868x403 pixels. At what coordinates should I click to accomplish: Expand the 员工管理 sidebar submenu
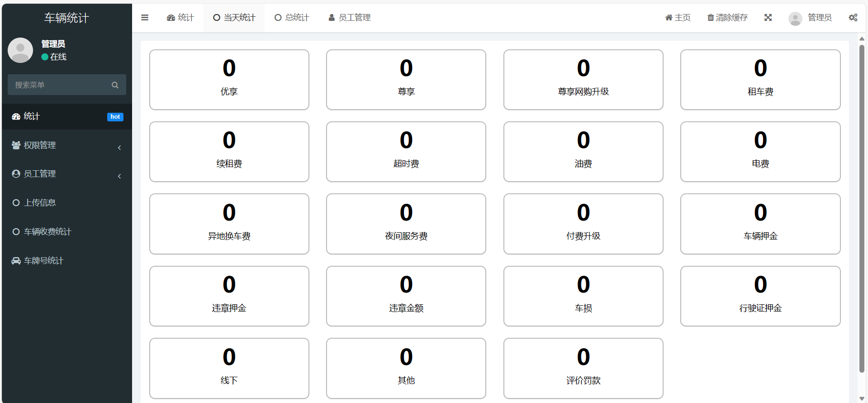pyautogui.click(x=66, y=174)
